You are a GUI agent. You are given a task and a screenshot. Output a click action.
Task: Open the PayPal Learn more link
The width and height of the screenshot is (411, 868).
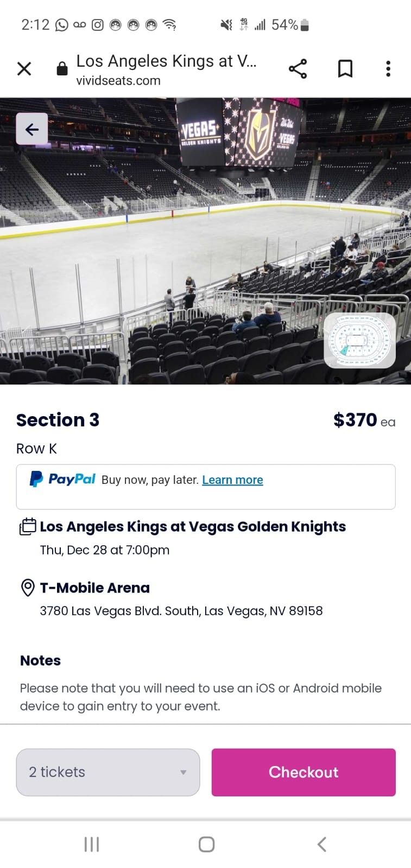pos(232,480)
